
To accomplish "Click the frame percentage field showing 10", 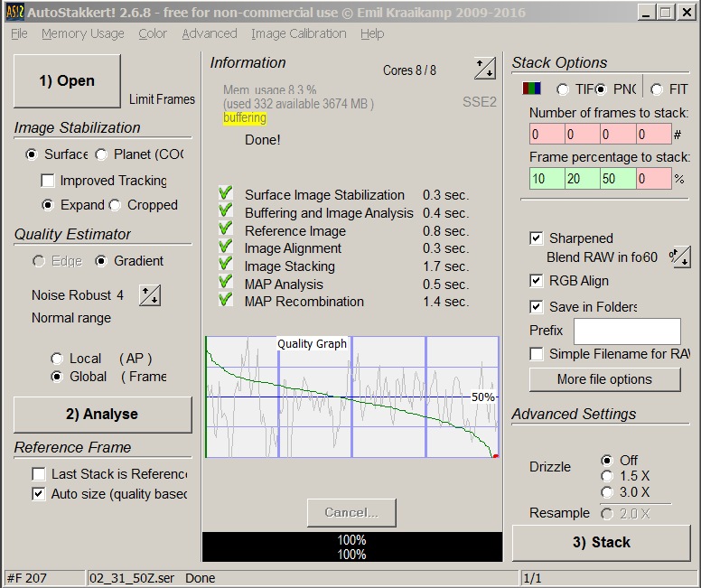I will [x=547, y=179].
